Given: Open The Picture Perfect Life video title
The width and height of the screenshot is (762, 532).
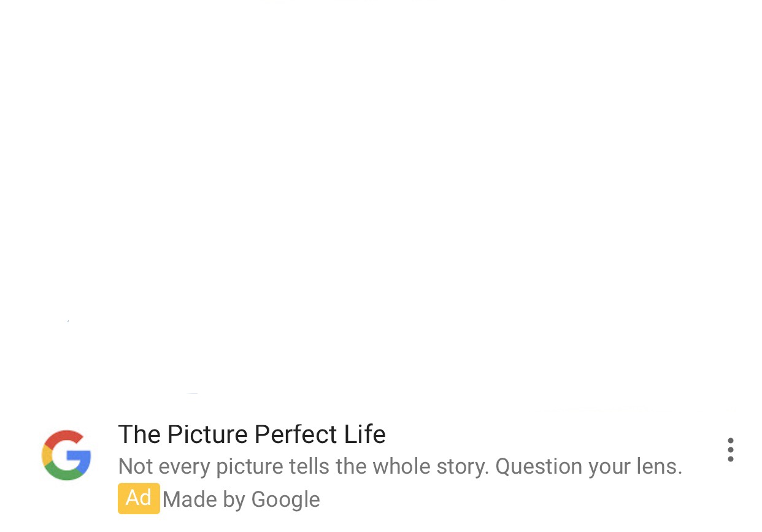Looking at the screenshot, I should pyautogui.click(x=252, y=434).
